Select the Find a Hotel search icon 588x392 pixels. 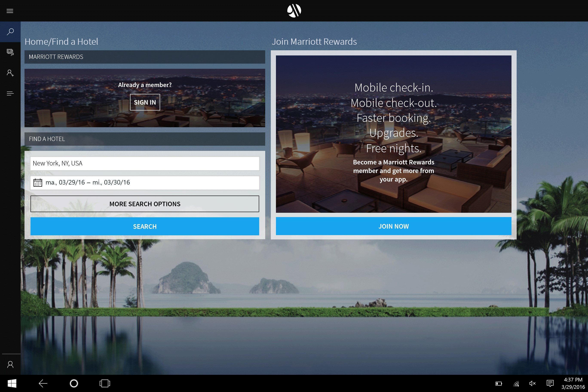click(x=10, y=32)
